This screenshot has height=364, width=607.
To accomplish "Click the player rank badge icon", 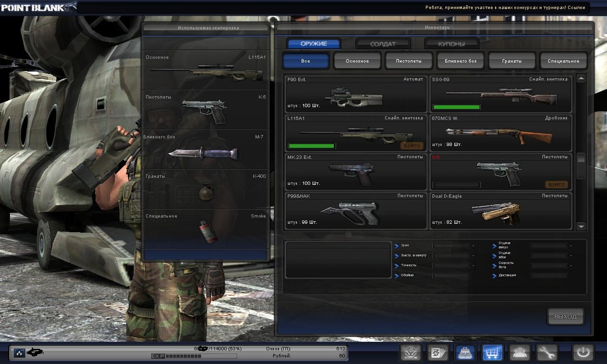I will pyautogui.click(x=19, y=353).
